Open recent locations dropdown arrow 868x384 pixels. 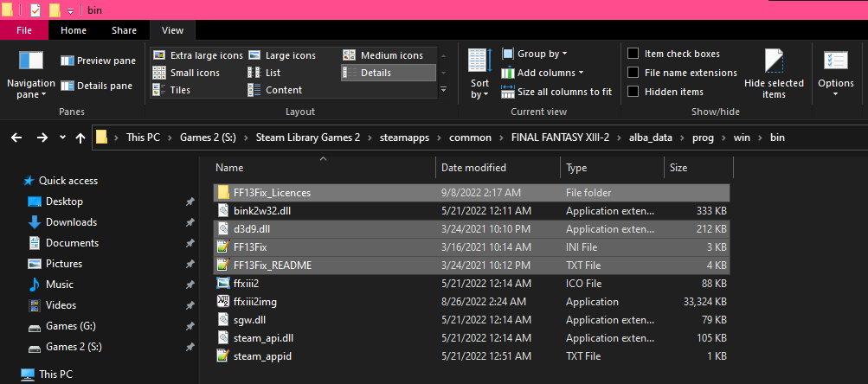[62, 137]
